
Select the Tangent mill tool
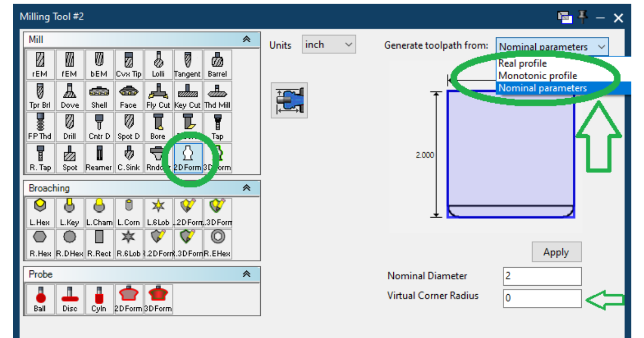[x=187, y=64]
